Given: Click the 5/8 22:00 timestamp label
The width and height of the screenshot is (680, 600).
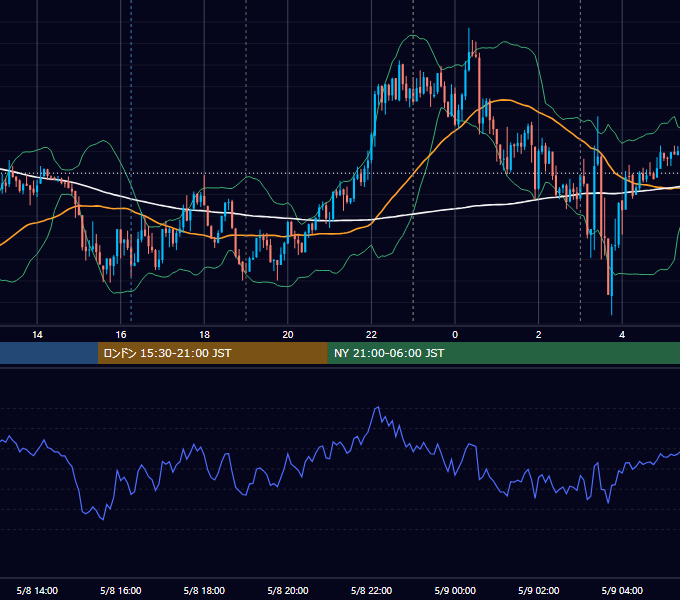Looking at the screenshot, I should (x=371, y=590).
